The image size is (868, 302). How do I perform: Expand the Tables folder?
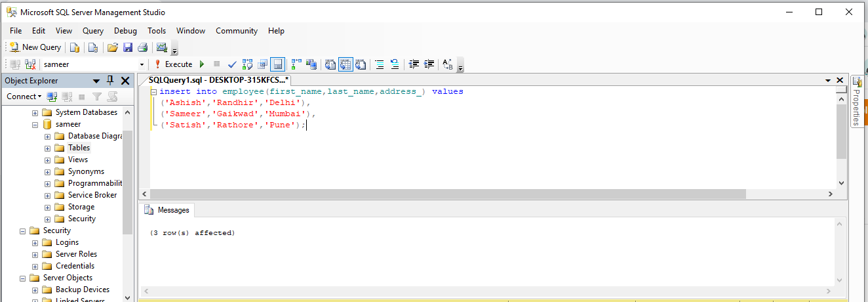47,148
